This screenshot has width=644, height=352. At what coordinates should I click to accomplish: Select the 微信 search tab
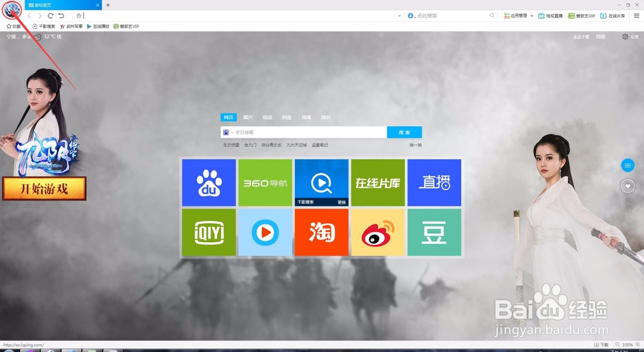[326, 117]
